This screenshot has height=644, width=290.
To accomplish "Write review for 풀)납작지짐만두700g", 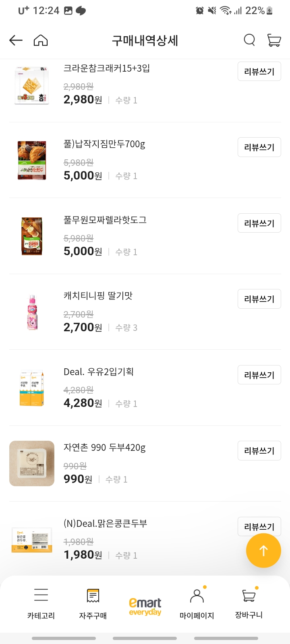I will [x=259, y=147].
